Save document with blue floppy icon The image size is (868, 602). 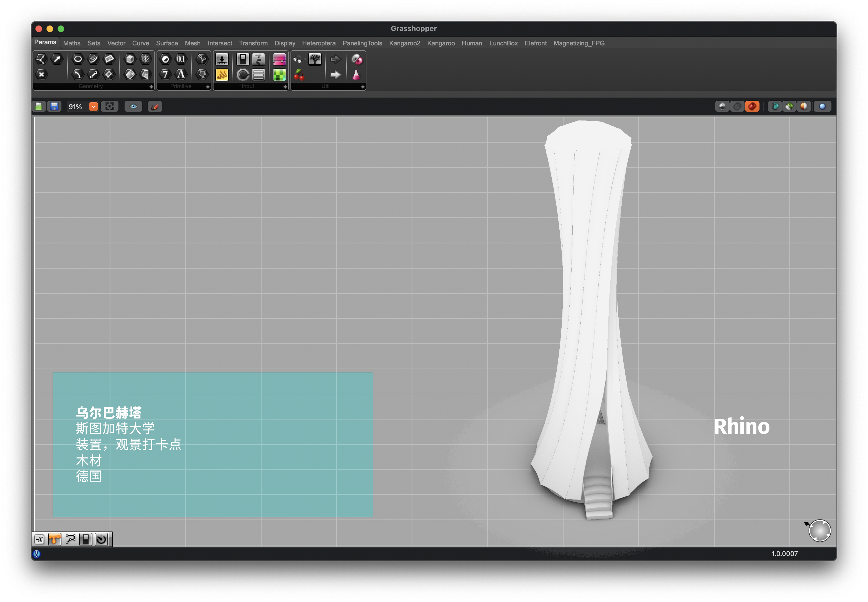(54, 107)
